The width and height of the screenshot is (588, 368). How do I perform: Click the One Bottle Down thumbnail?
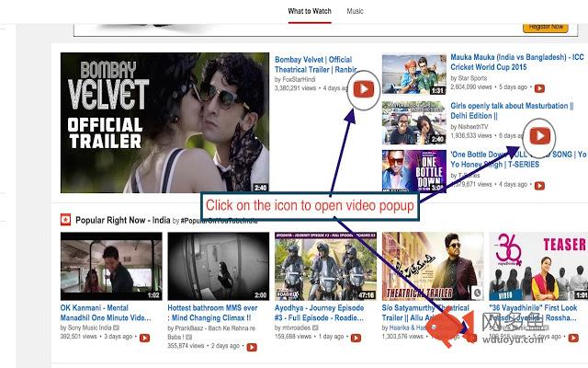414,171
